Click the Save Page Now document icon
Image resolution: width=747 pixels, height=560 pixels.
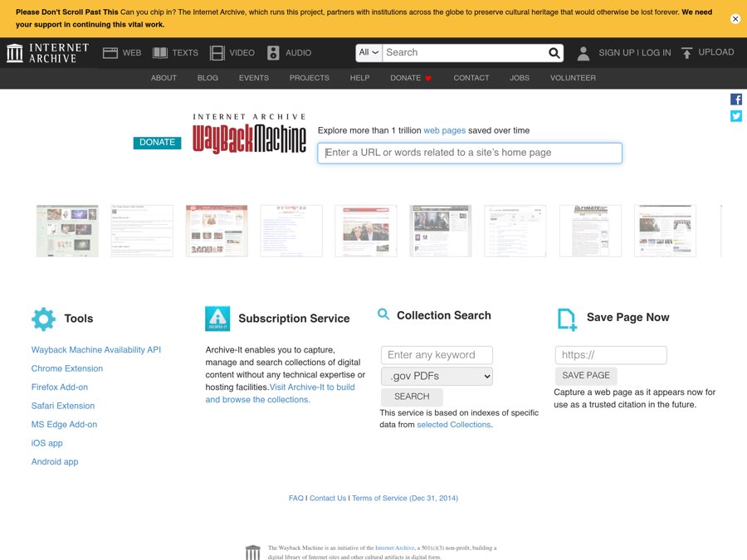[x=567, y=319]
